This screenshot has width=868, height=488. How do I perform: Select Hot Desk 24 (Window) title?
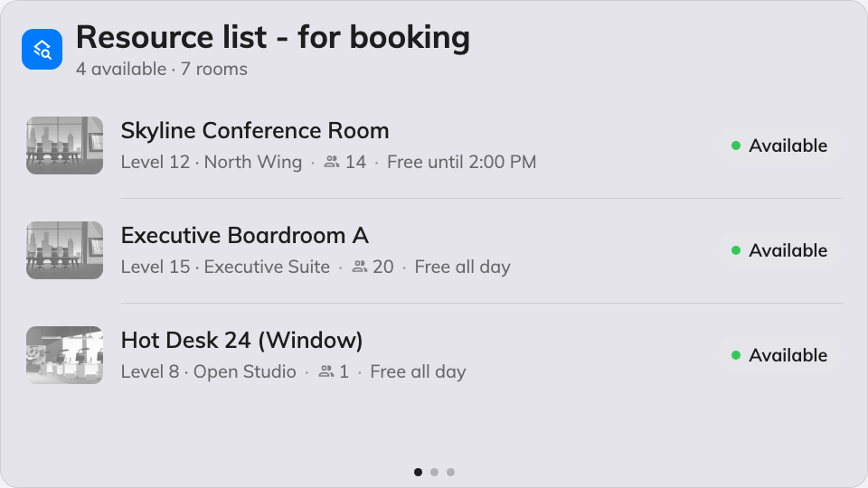(x=242, y=340)
